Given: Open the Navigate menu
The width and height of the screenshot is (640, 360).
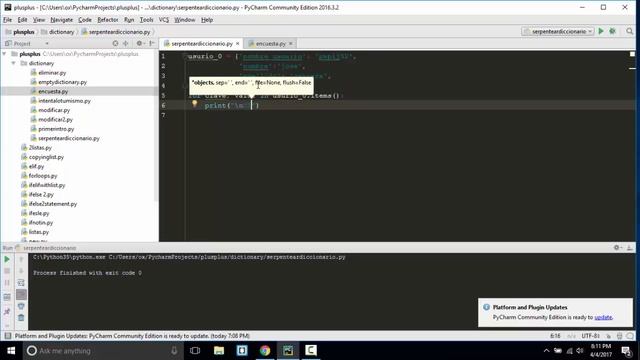Looking at the screenshot, I should [61, 20].
